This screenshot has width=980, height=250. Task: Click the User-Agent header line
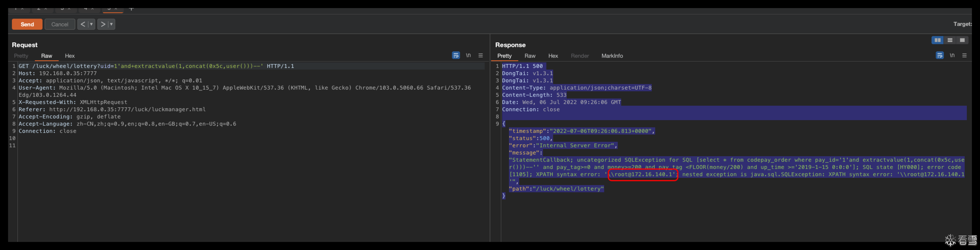coord(245,91)
